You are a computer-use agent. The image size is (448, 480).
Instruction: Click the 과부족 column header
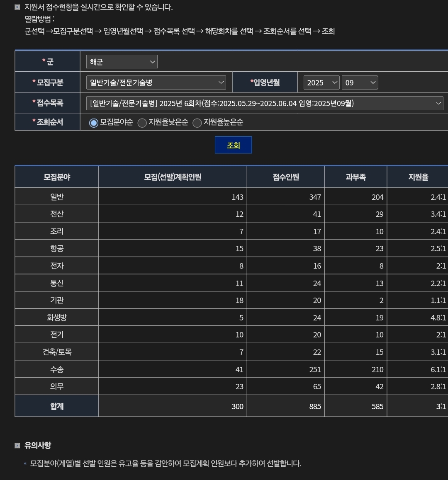coord(355,177)
